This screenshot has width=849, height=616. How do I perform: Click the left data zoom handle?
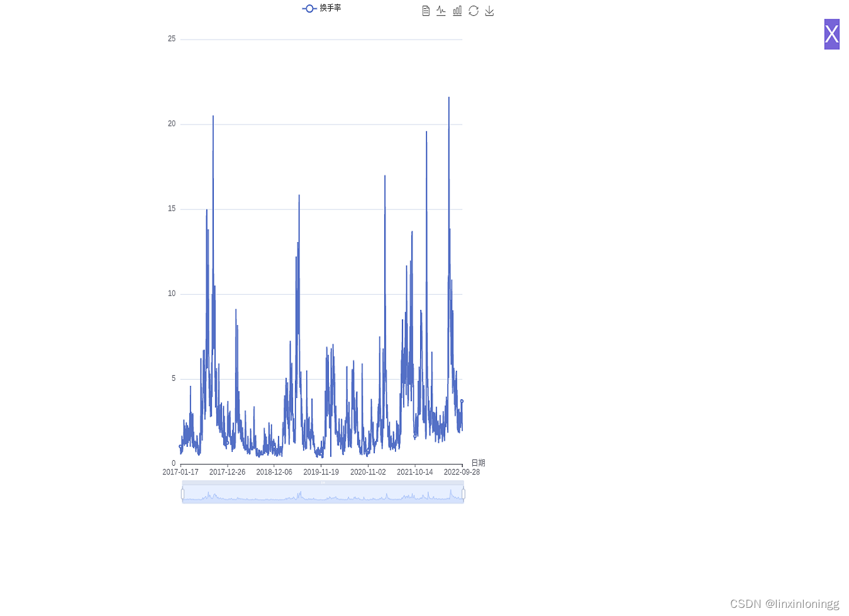tap(182, 494)
